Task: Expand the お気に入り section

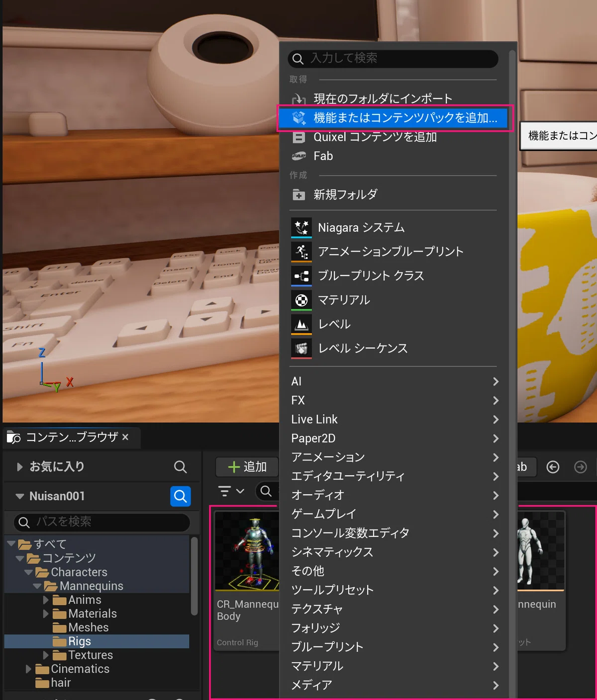Action: [19, 467]
